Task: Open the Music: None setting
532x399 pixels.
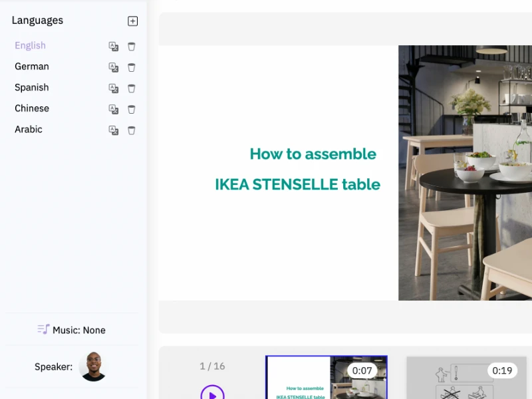Action: click(x=72, y=330)
